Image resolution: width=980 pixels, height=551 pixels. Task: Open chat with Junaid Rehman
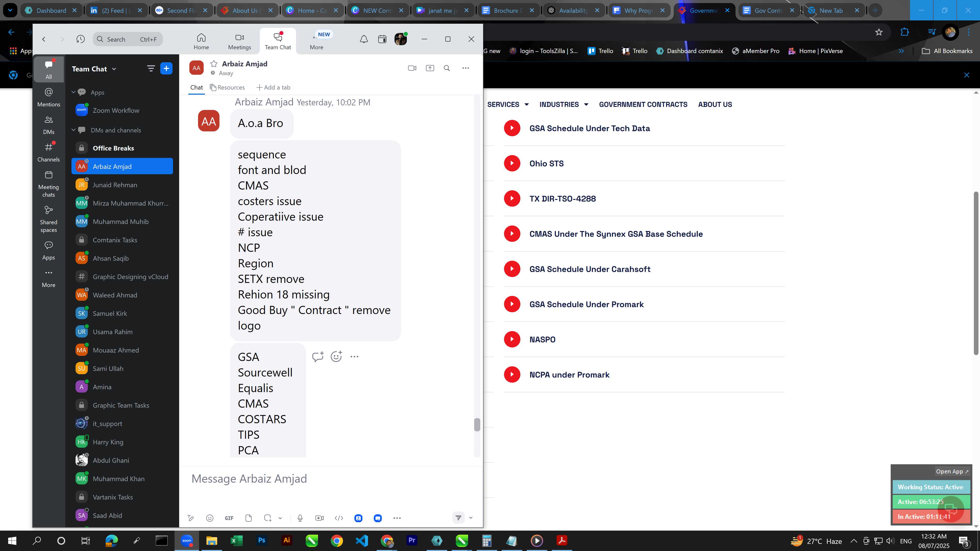pos(122,185)
